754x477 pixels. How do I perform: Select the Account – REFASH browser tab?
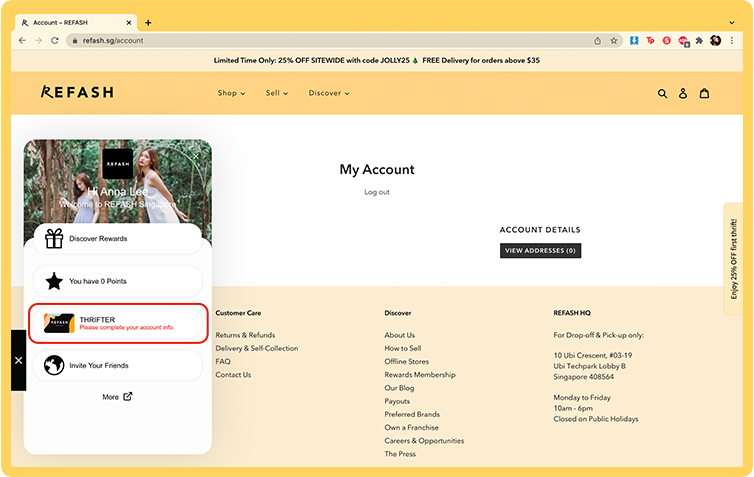click(76, 23)
